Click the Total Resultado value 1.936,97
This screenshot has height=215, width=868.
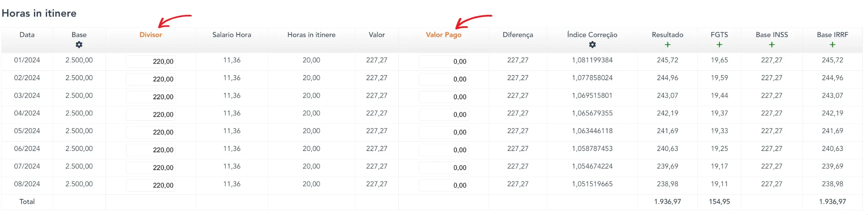coord(667,202)
